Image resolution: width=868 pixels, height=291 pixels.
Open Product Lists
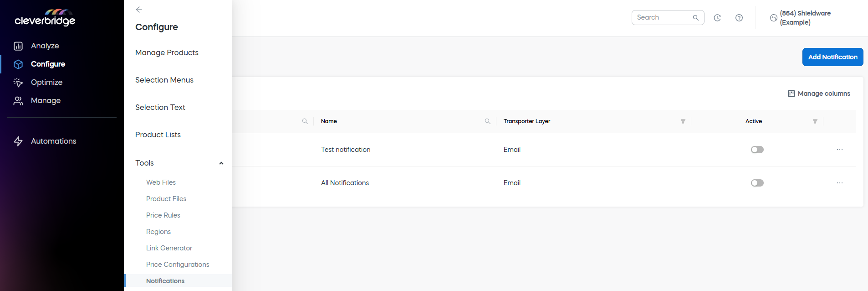tap(158, 135)
